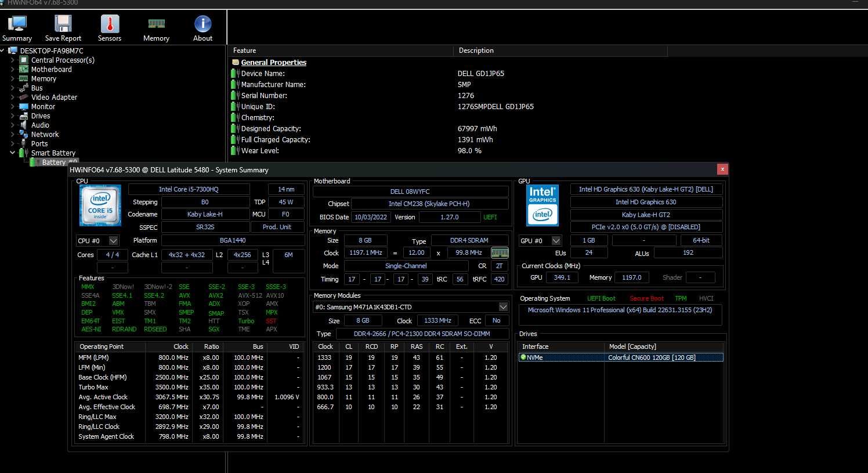Click the Single-Channel memory mode field
This screenshot has width=868, height=473.
[x=406, y=266]
